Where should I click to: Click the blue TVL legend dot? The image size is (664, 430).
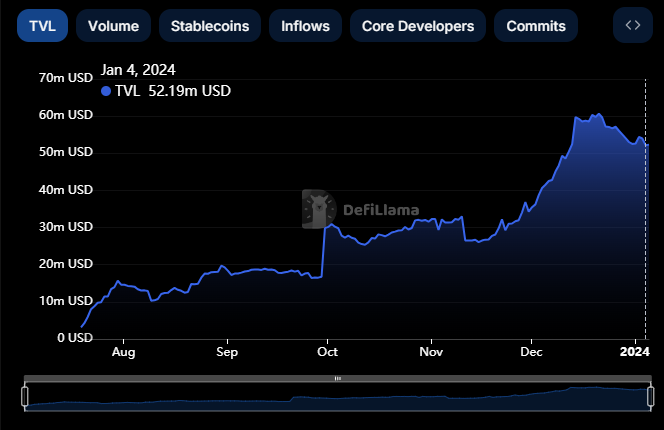pos(106,91)
